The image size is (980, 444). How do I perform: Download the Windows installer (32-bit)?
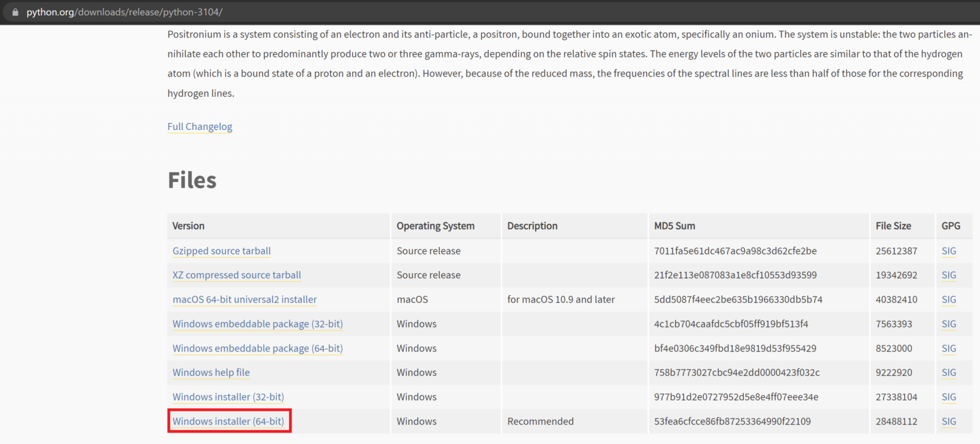[228, 396]
